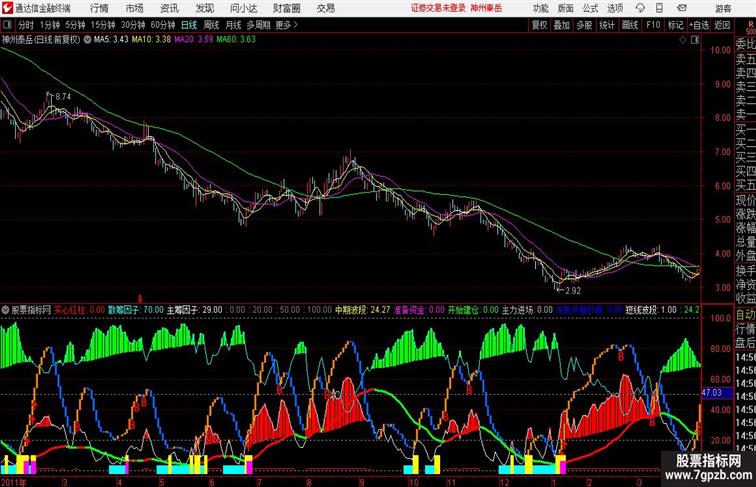Open the 功能 menu
The width and height of the screenshot is (756, 487).
click(x=541, y=8)
